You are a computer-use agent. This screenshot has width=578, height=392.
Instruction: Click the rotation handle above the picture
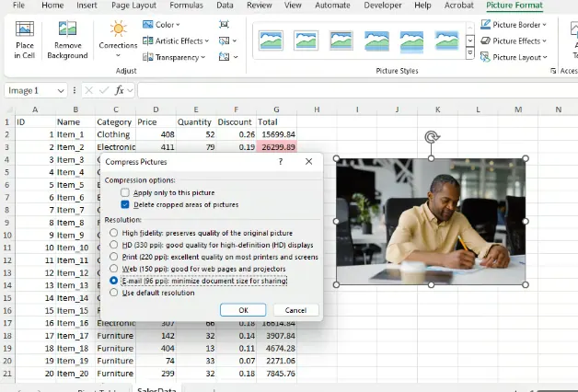pos(431,138)
